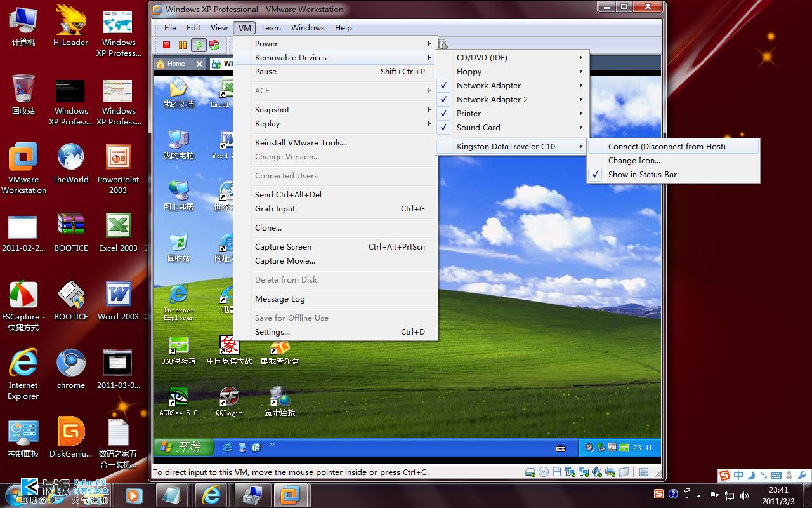Image resolution: width=812 pixels, height=508 pixels.
Task: Select ACDSee 5.0 icon on guest desktop
Action: [x=178, y=402]
